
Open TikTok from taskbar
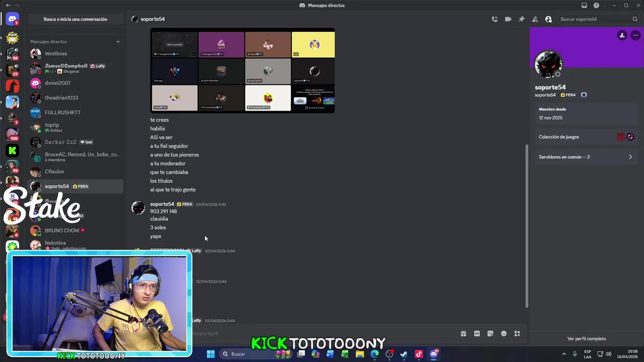tap(419, 354)
